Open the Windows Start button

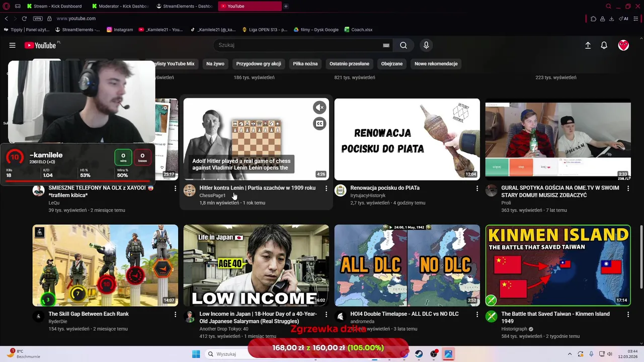coord(196,354)
